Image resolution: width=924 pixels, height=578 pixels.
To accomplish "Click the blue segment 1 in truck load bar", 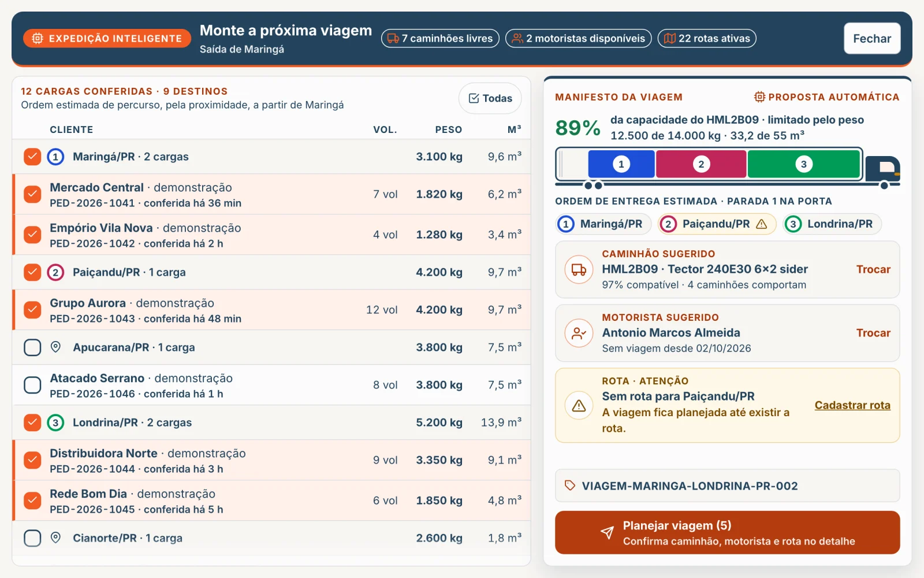I will pos(621,164).
